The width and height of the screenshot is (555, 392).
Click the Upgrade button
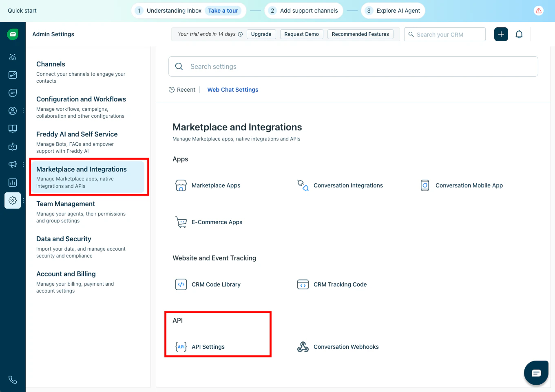click(261, 34)
